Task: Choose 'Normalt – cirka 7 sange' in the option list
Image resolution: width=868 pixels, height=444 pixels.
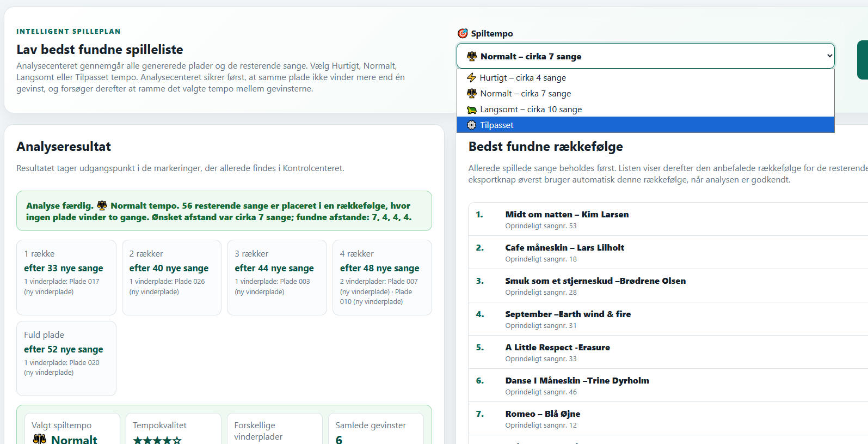Action: click(x=645, y=94)
